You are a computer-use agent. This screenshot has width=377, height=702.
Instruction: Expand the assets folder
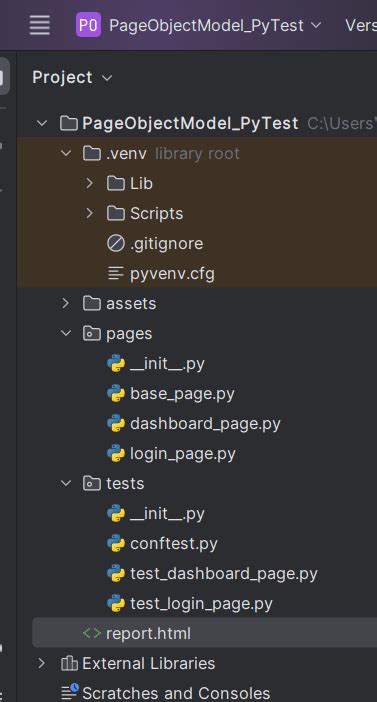click(66, 304)
